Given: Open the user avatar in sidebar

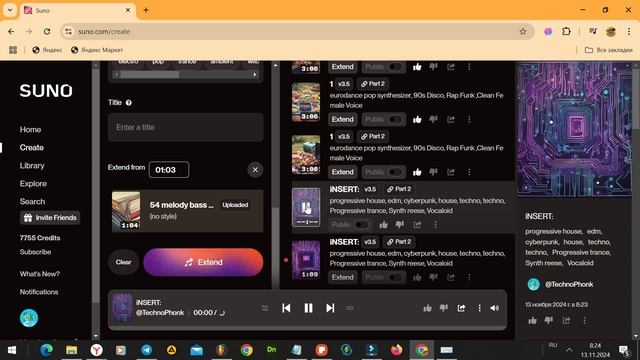Looking at the screenshot, I should pos(29,318).
